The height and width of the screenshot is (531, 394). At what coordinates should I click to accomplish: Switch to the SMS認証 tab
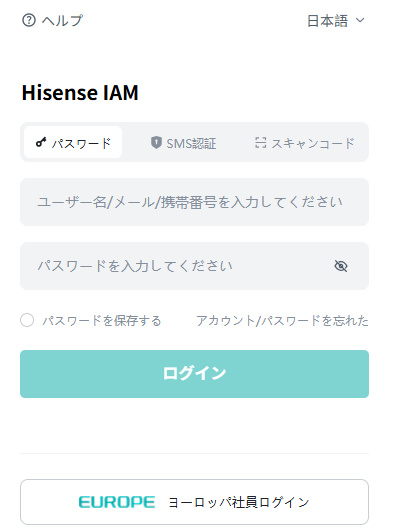(x=183, y=143)
